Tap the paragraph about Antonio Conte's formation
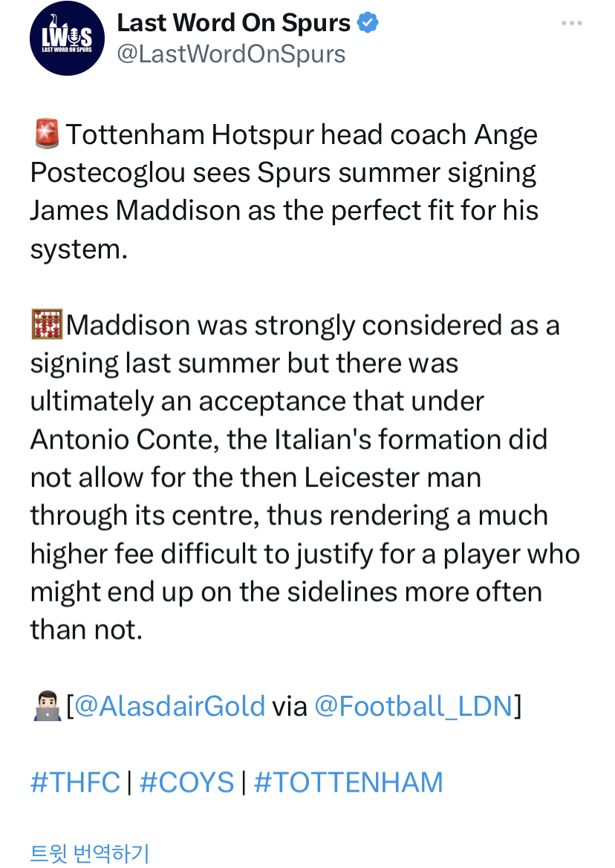The image size is (615, 868). point(305,477)
